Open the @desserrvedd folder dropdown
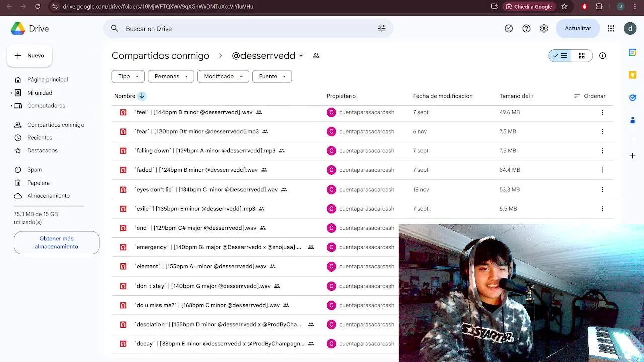Screen dimensions: 644x362 (301, 56)
